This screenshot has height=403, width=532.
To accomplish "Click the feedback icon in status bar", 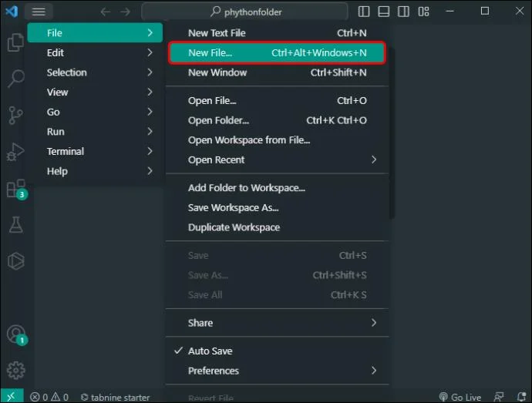I will click(x=499, y=397).
